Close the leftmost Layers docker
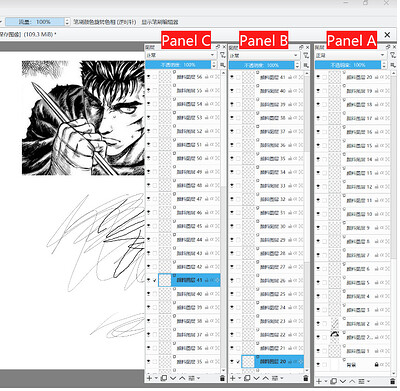 (224, 47)
